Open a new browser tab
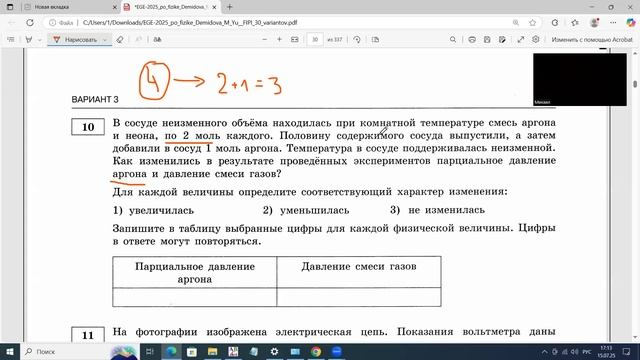This screenshot has width=640, height=360. [x=230, y=7]
